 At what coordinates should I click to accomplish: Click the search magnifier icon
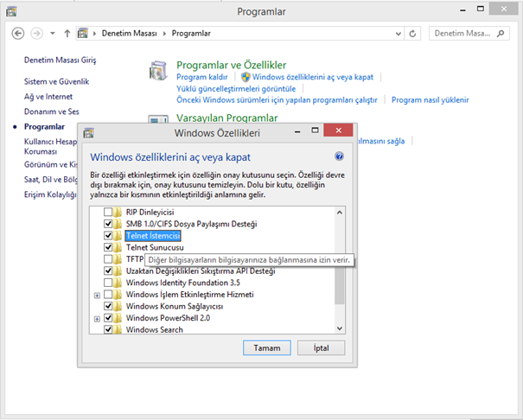pyautogui.click(x=501, y=34)
